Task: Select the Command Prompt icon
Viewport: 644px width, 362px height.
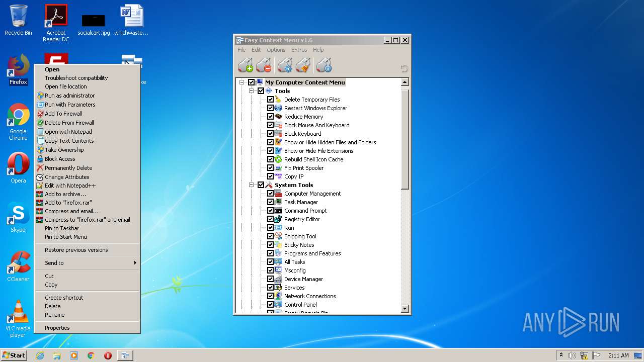Action: [278, 211]
